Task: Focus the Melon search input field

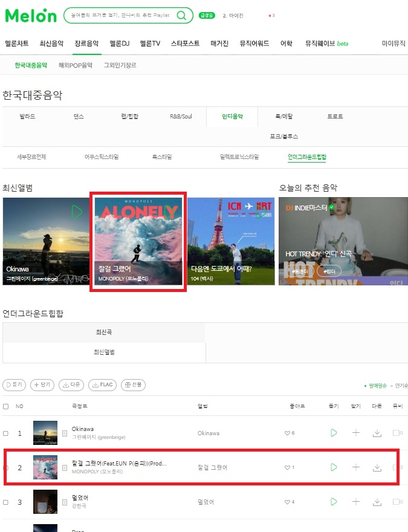Action: [x=120, y=15]
